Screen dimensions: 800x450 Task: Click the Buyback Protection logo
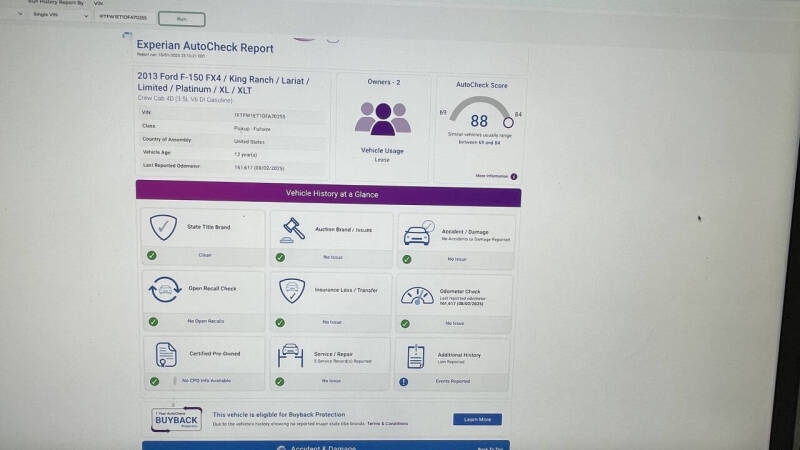(x=175, y=419)
